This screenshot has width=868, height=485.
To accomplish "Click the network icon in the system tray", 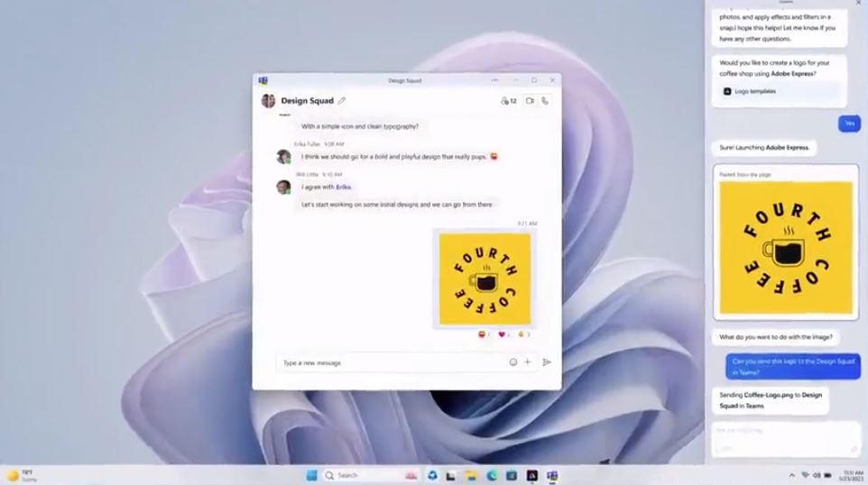I will [x=806, y=475].
